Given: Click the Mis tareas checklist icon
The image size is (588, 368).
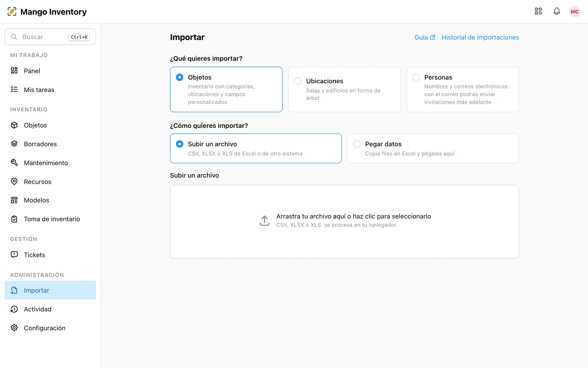Looking at the screenshot, I should [14, 89].
